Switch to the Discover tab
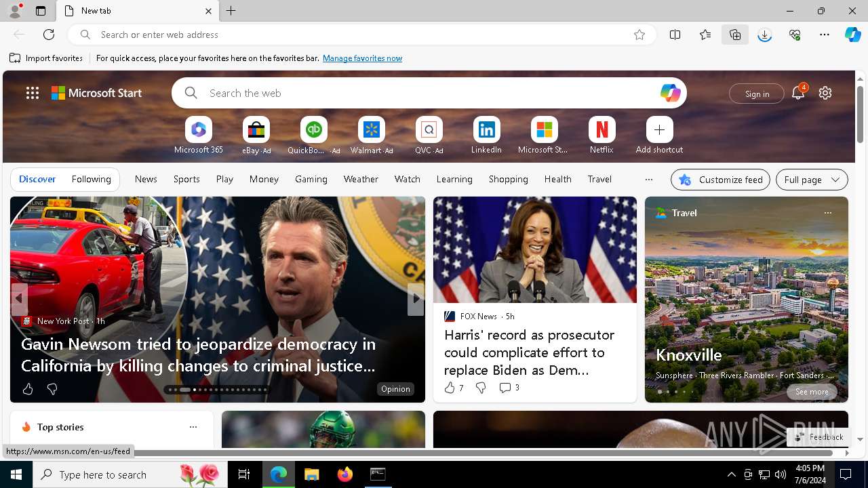This screenshot has width=868, height=488. point(37,179)
